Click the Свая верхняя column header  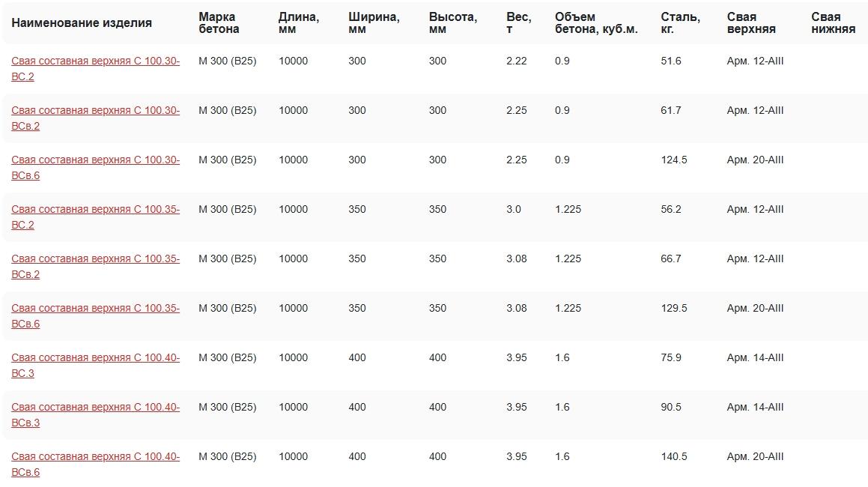pos(751,23)
